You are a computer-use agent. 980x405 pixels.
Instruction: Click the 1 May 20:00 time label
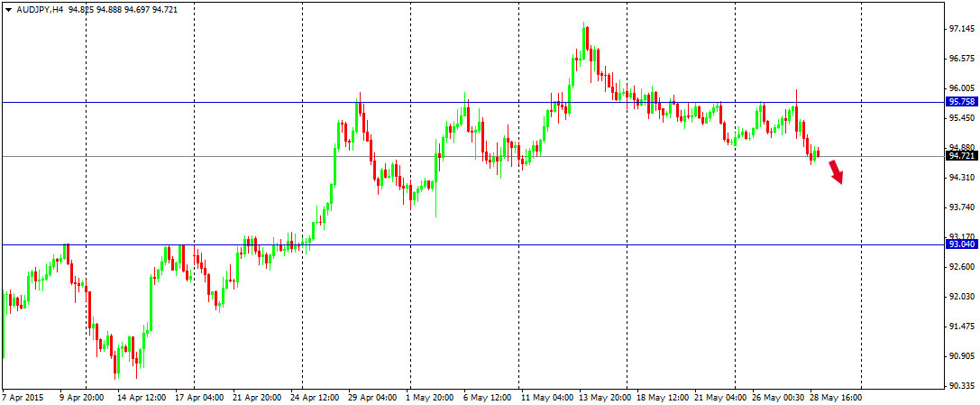[x=429, y=398]
